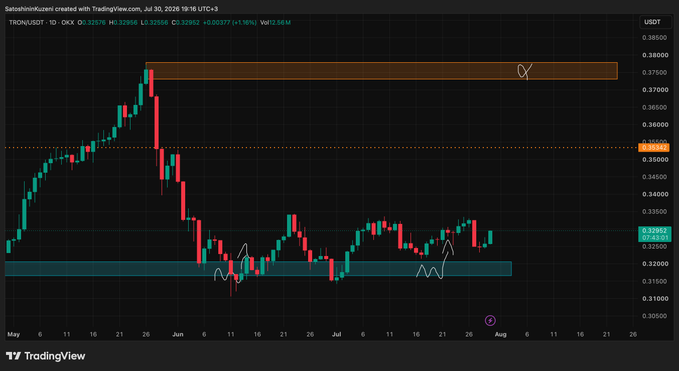The width and height of the screenshot is (679, 371).
Task: Click the 0.33500 price axis label
Action: click(x=654, y=212)
